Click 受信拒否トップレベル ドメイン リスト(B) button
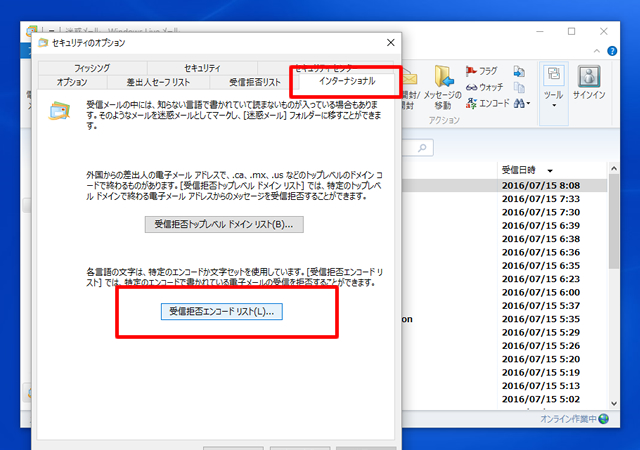This screenshot has width=640, height=450. (x=224, y=224)
